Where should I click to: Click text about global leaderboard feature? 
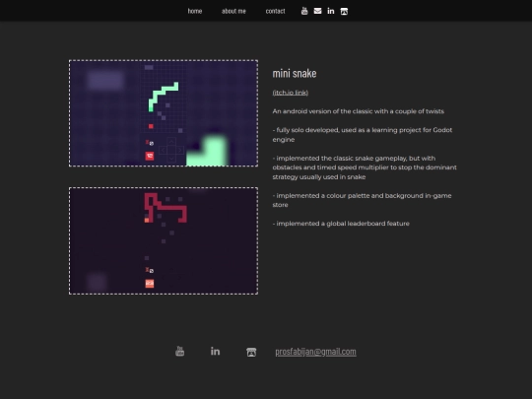[x=341, y=224]
